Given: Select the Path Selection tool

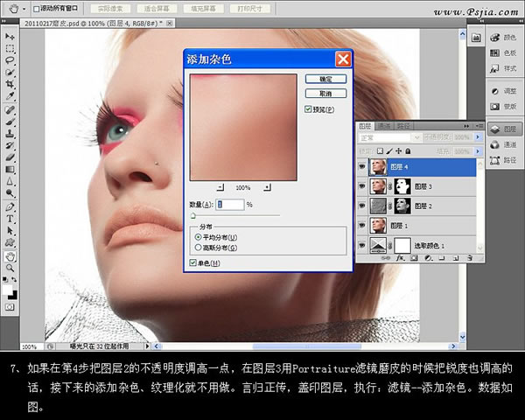Looking at the screenshot, I should pos(10,230).
